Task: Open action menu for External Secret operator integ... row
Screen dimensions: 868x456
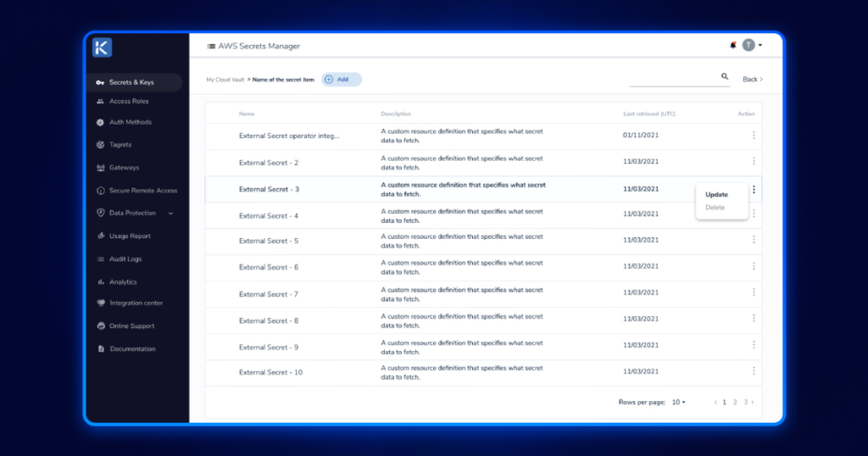Action: [754, 136]
